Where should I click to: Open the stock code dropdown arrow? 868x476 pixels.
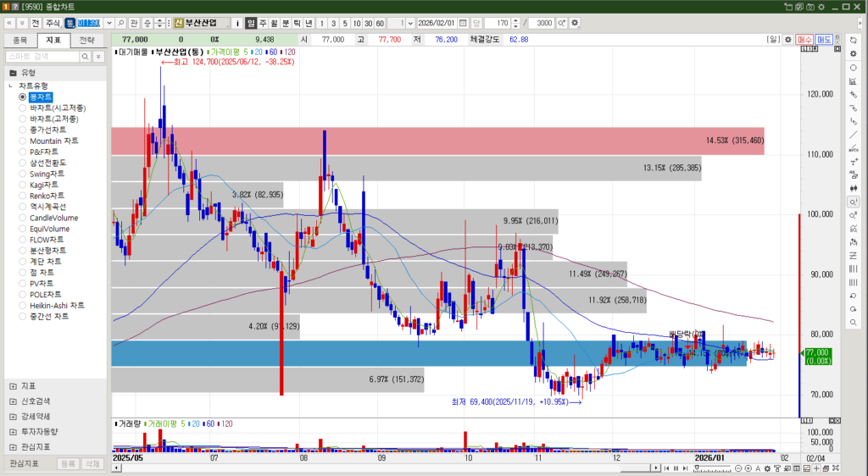coord(108,22)
